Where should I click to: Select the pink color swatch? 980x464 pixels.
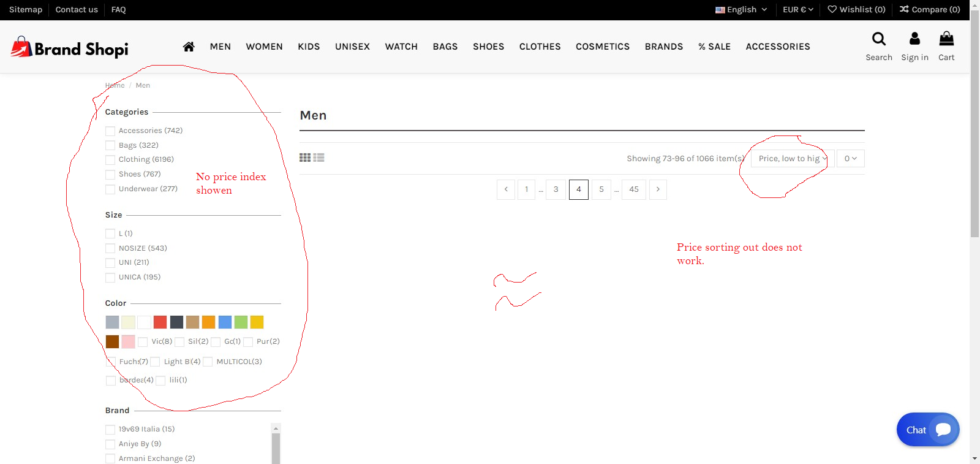[128, 341]
